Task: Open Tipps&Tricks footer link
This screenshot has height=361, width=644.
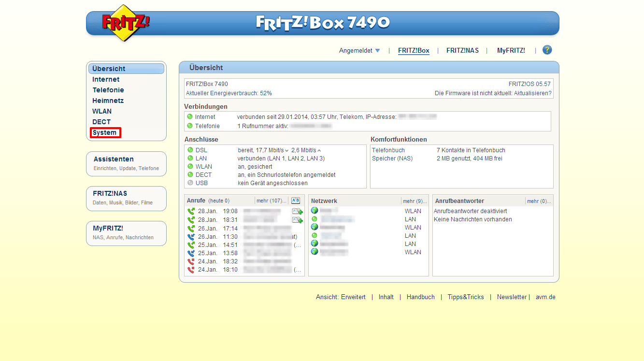Action: pyautogui.click(x=466, y=297)
